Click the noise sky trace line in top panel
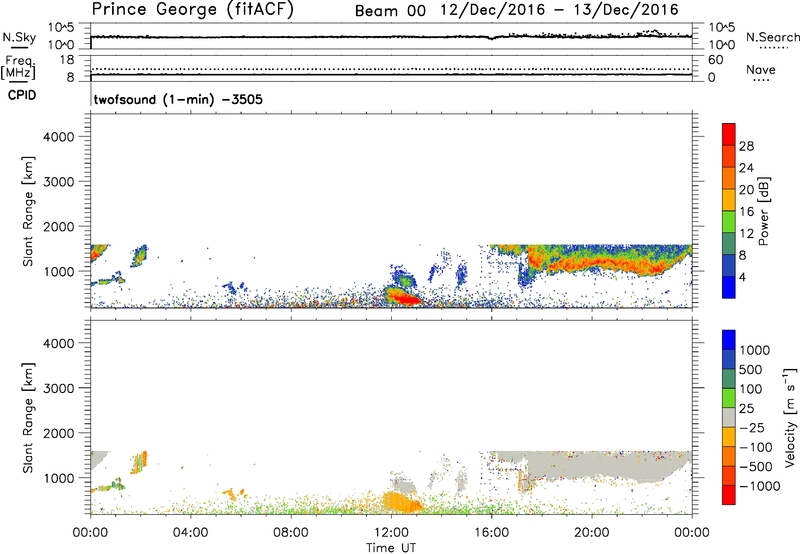800x554 pixels. pyautogui.click(x=391, y=37)
